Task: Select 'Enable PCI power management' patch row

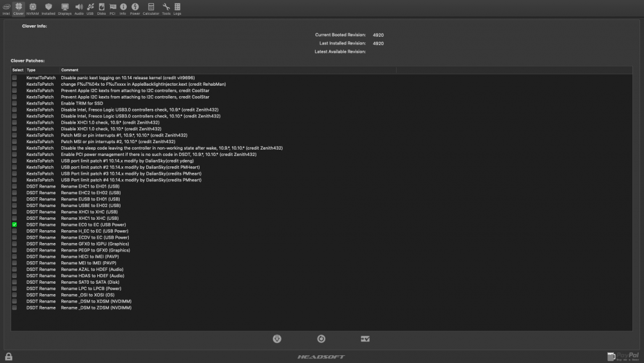Action: pyautogui.click(x=321, y=155)
